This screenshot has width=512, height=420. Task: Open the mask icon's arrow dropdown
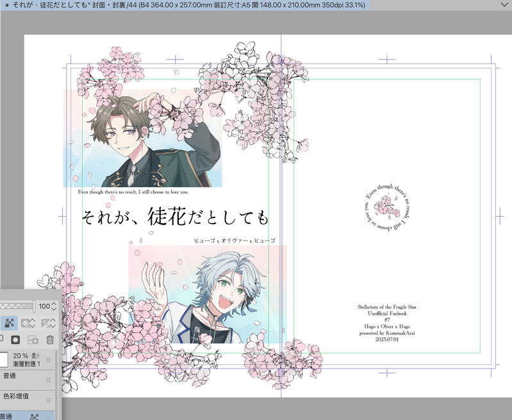point(33,324)
